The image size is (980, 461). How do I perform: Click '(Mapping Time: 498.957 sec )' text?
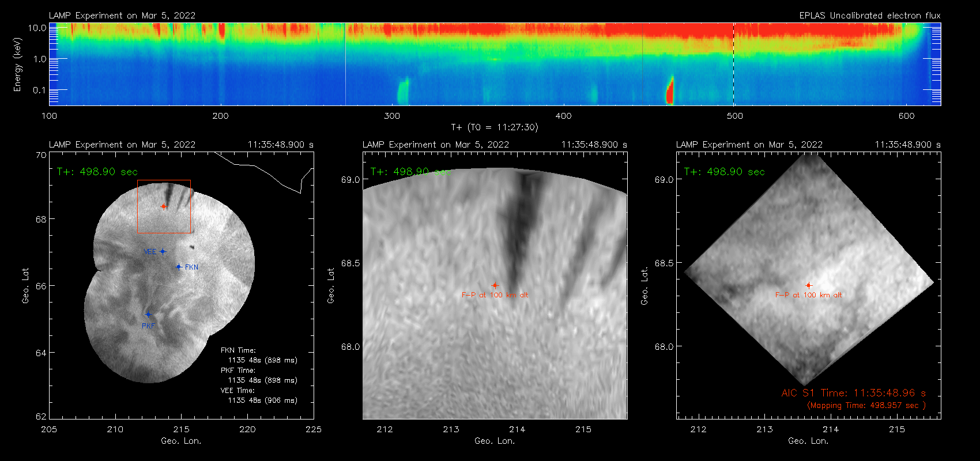point(866,406)
